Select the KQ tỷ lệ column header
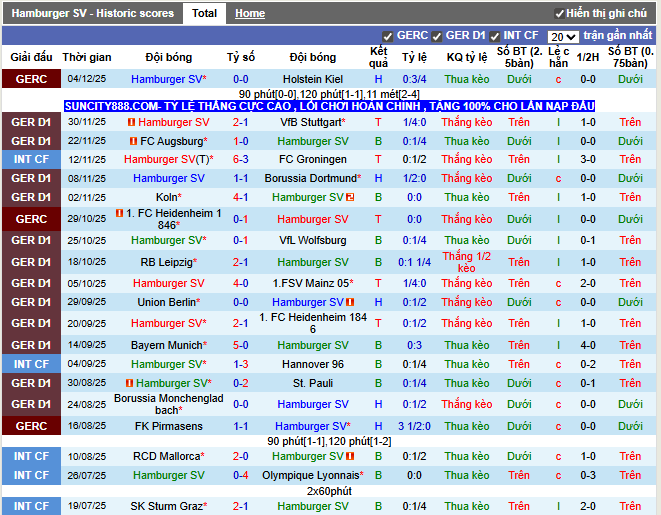661x515 pixels. click(467, 57)
